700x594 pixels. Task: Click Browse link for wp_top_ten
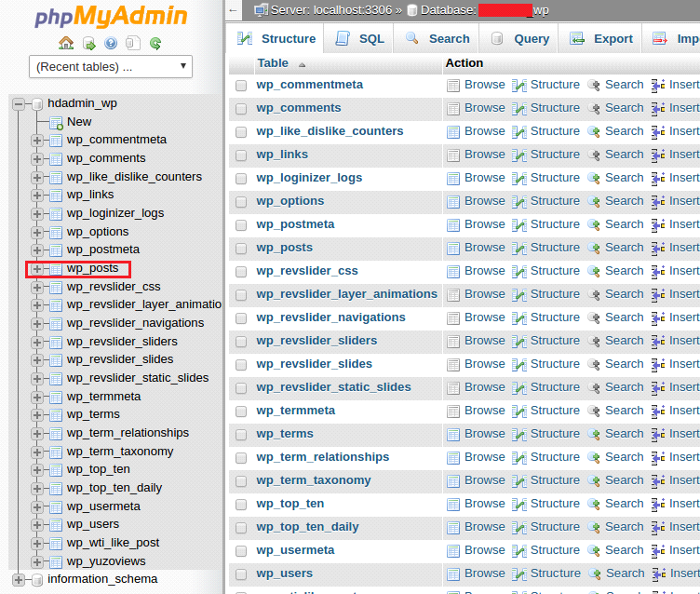(x=484, y=504)
